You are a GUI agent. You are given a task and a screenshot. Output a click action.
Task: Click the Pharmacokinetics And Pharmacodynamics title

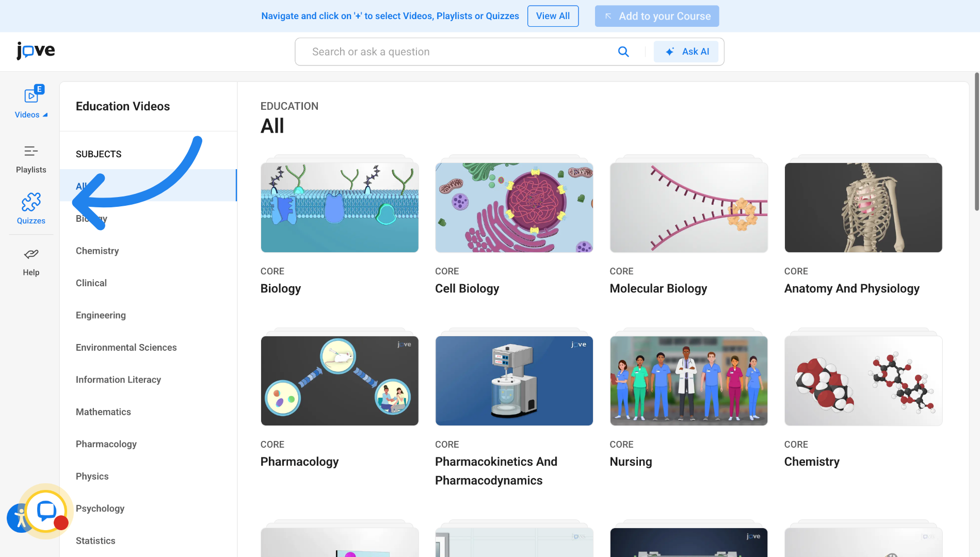(496, 471)
